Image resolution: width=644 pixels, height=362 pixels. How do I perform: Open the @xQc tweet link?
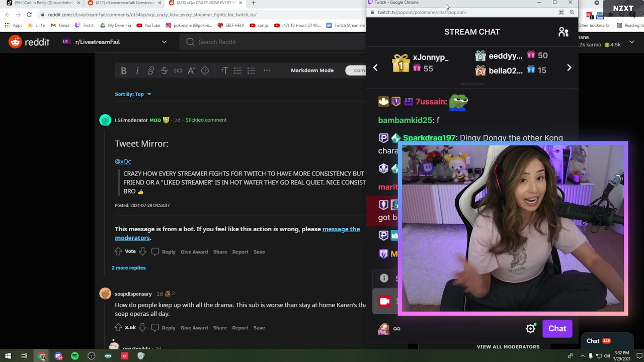[123, 161]
